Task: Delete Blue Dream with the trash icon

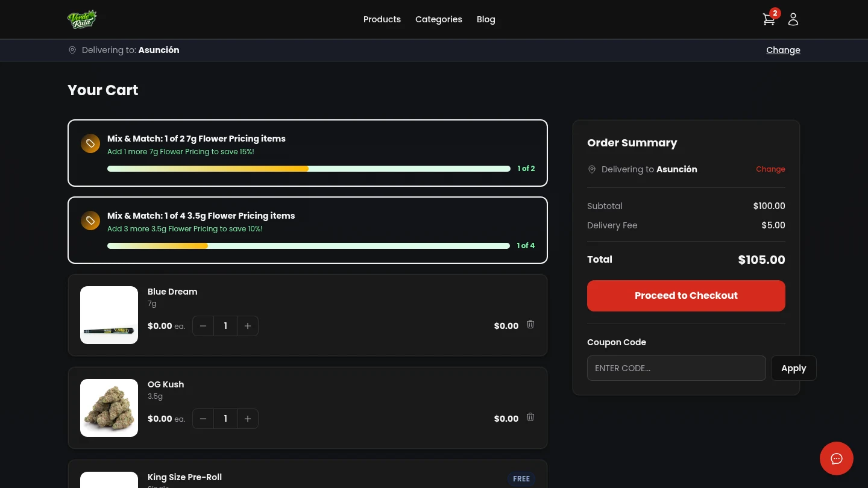Action: (530, 324)
